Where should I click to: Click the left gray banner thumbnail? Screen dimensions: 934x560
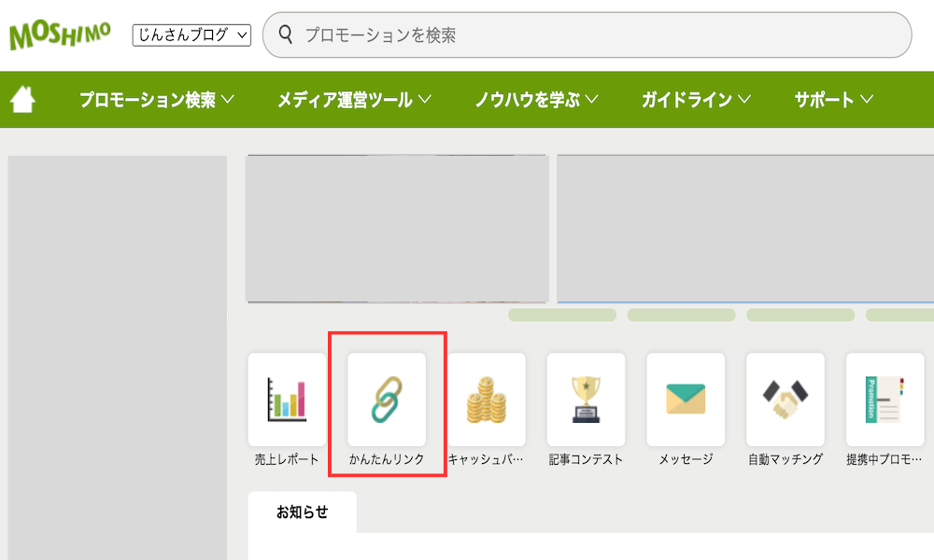tap(397, 229)
